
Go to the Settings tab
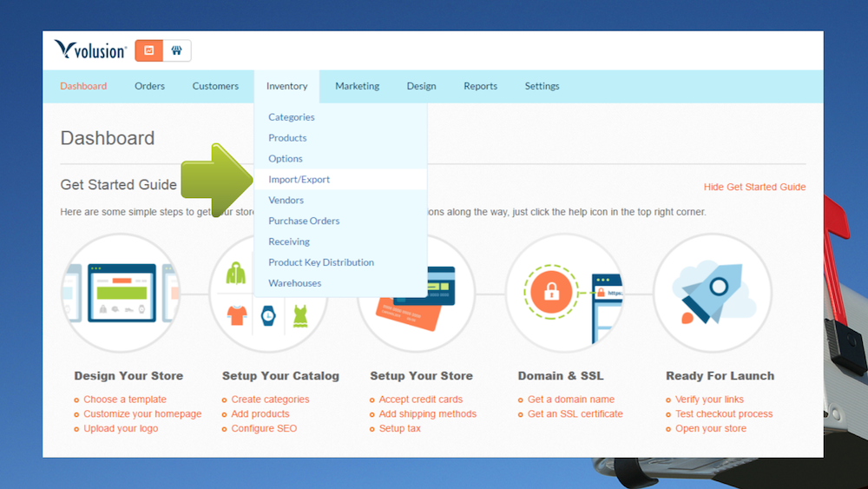(542, 86)
